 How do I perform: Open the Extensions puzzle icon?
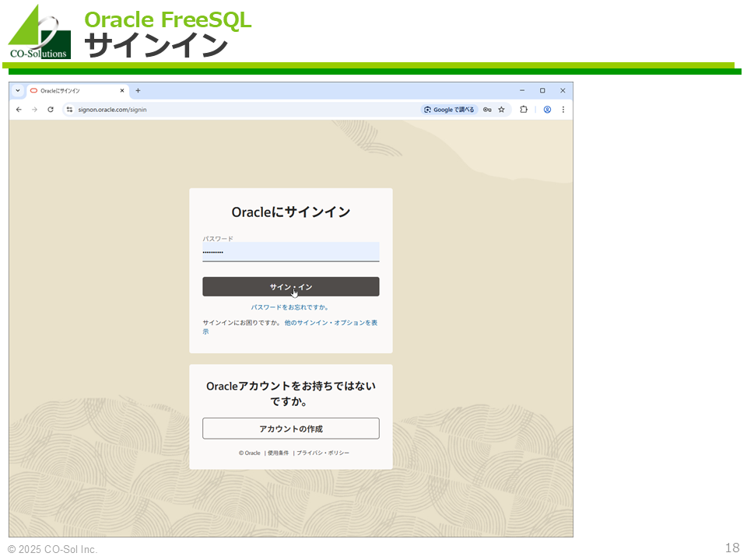[524, 110]
